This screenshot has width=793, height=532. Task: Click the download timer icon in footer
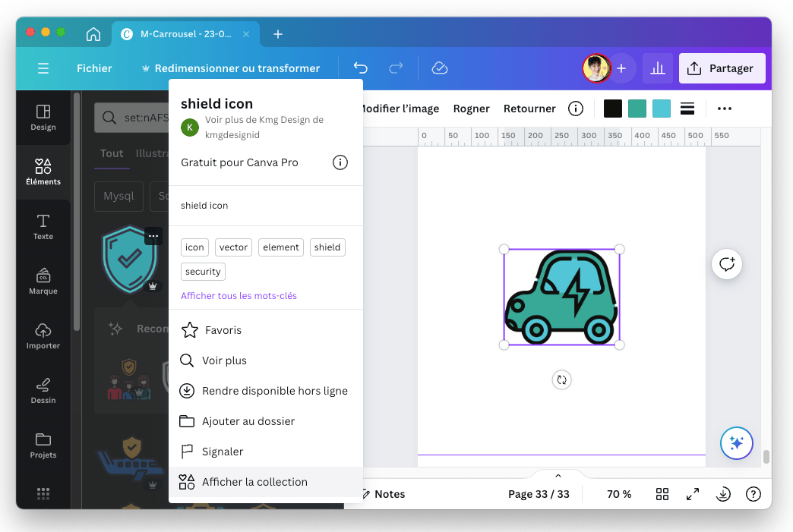723,494
